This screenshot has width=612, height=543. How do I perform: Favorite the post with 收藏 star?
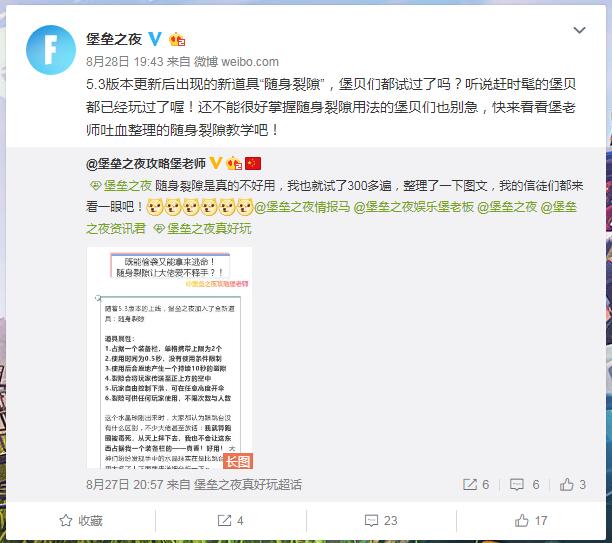point(81,520)
